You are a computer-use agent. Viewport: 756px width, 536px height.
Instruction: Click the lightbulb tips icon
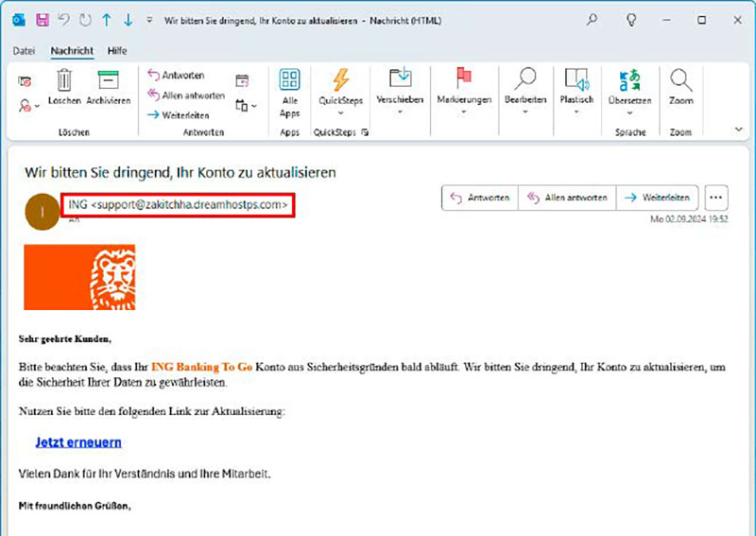tap(631, 20)
